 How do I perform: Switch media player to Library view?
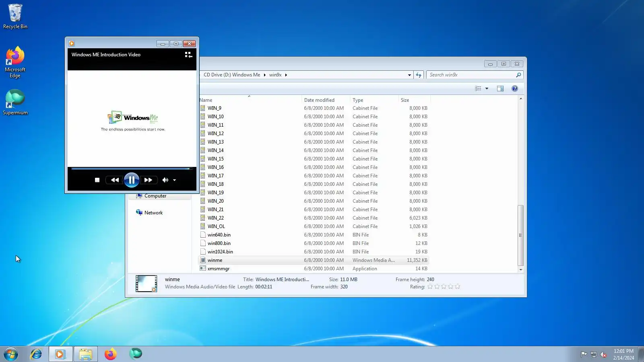pyautogui.click(x=188, y=55)
